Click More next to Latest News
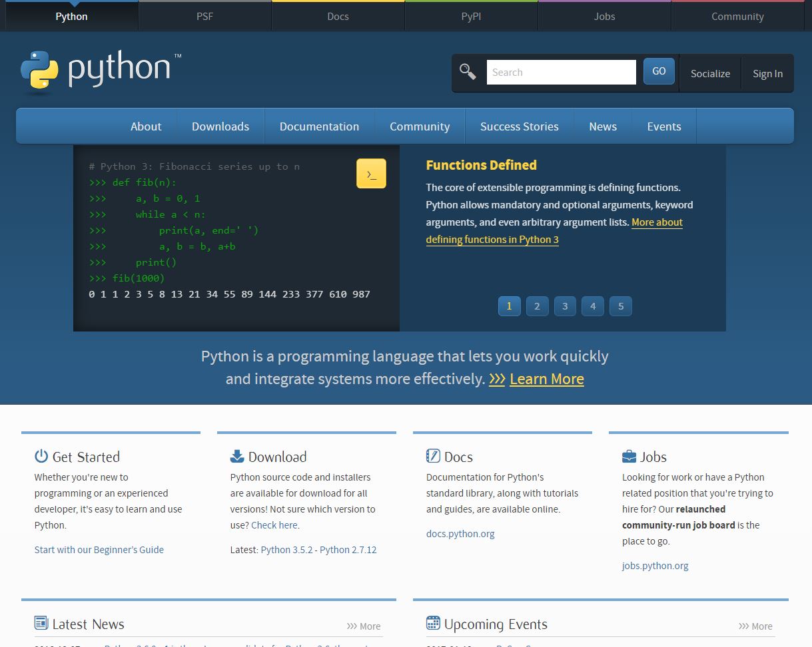Screen dimensions: 812x647 (364, 626)
